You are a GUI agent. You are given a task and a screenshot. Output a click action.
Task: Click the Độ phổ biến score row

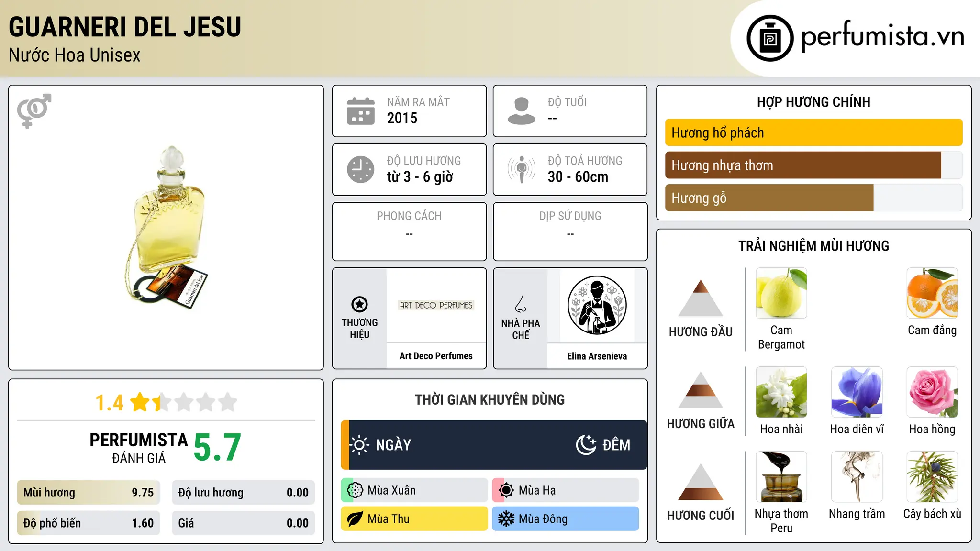pyautogui.click(x=89, y=523)
